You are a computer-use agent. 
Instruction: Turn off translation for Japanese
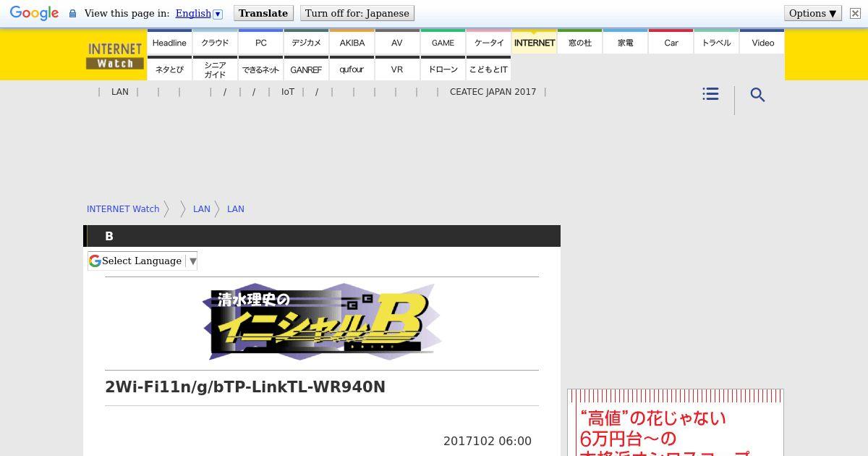[357, 13]
